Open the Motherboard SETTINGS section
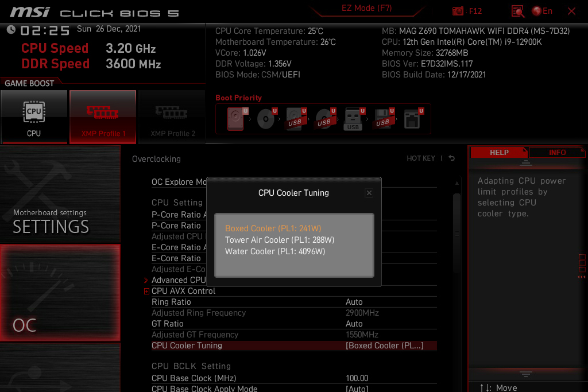 point(60,195)
